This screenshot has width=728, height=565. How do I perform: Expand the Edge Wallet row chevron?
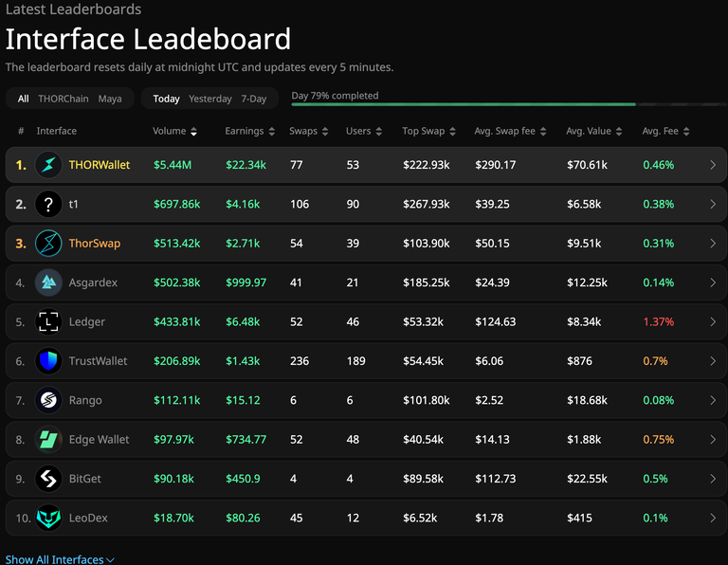pyautogui.click(x=713, y=439)
